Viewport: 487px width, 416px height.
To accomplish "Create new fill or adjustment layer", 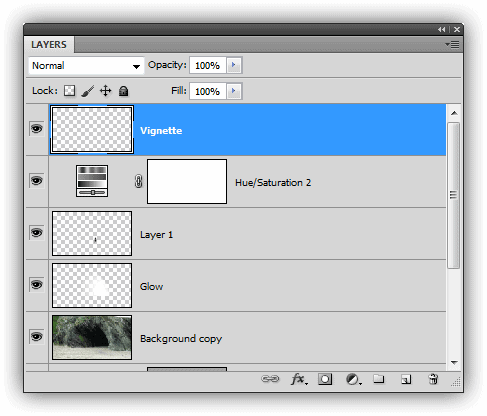I will (x=353, y=379).
